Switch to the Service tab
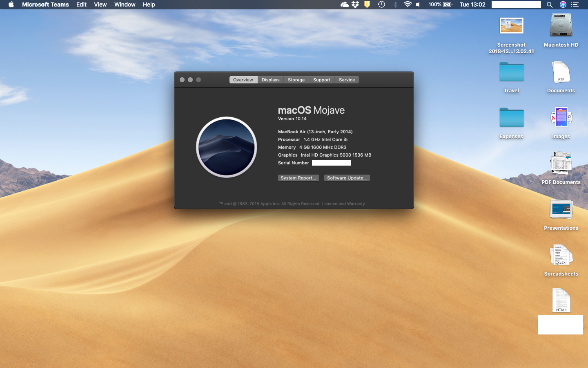The image size is (588, 368). click(x=347, y=80)
